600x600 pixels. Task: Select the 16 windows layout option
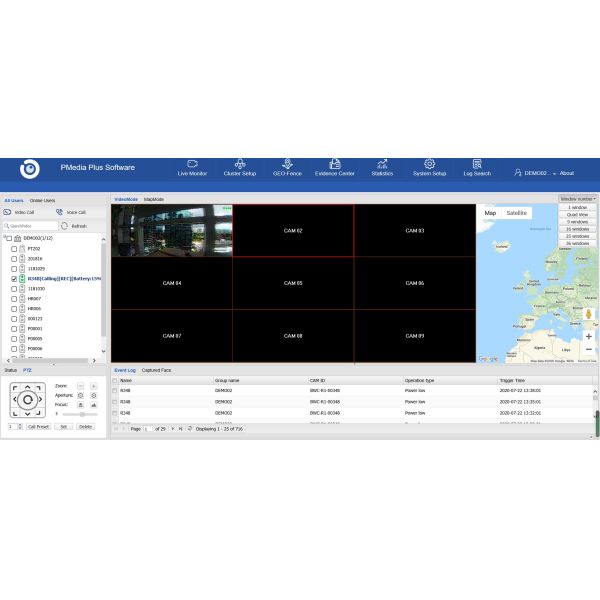click(x=578, y=228)
